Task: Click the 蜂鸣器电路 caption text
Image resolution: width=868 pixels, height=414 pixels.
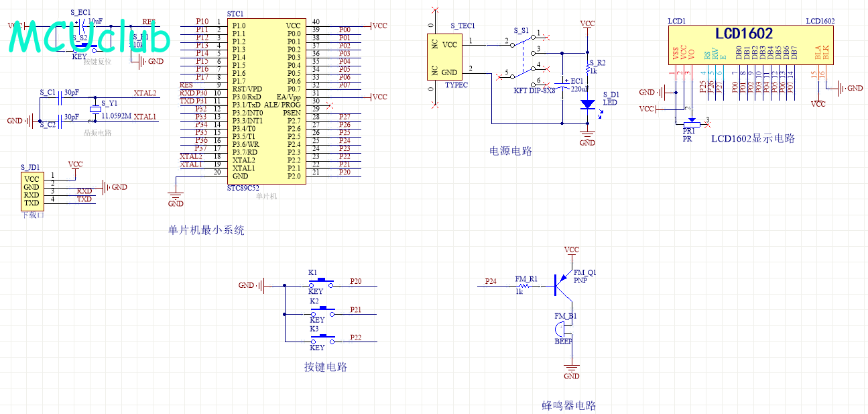Action: pos(568,405)
